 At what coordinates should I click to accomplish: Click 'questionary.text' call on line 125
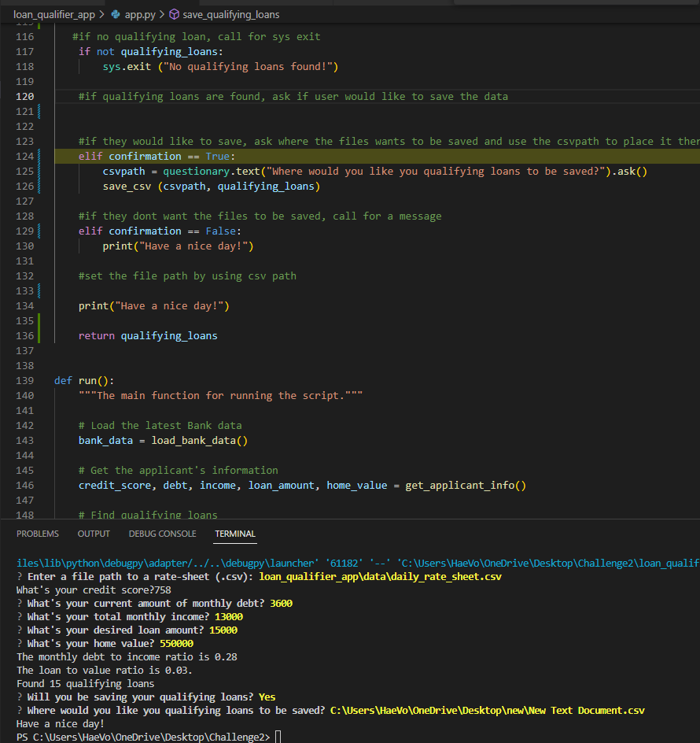tap(212, 172)
